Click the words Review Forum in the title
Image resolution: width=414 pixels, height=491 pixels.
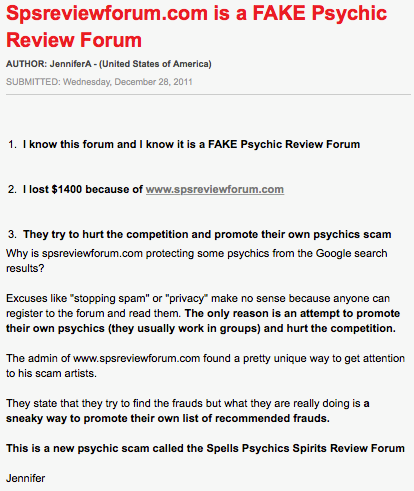coord(74,40)
